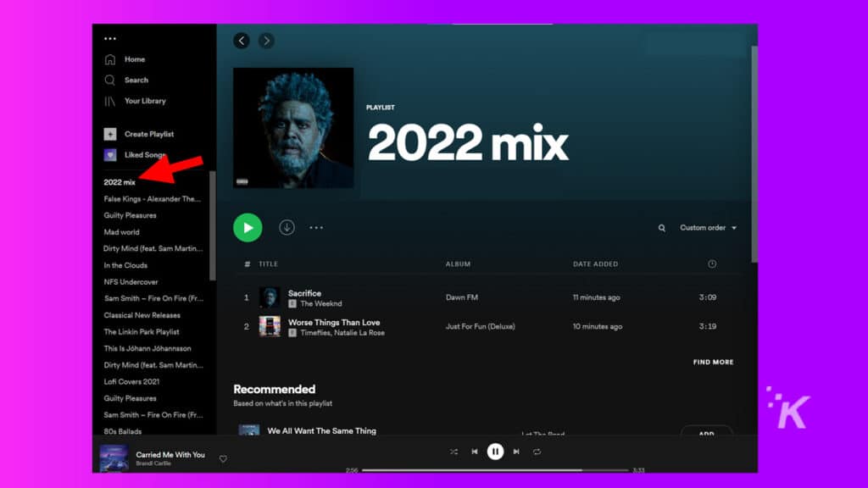Open This Is Jóhann Jóhannsson playlist

pos(147,348)
